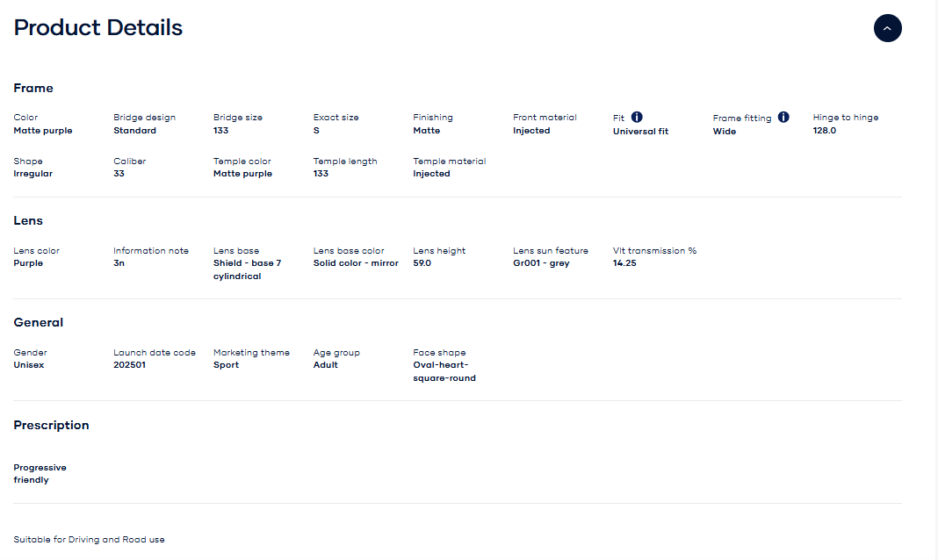Click the Marketing theme Sport value
The width and height of the screenshot is (938, 560).
point(226,365)
